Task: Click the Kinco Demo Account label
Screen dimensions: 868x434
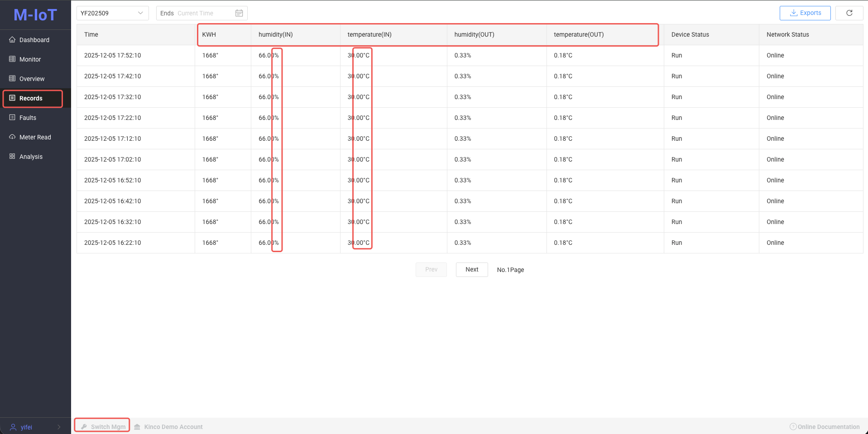Action: click(x=173, y=427)
